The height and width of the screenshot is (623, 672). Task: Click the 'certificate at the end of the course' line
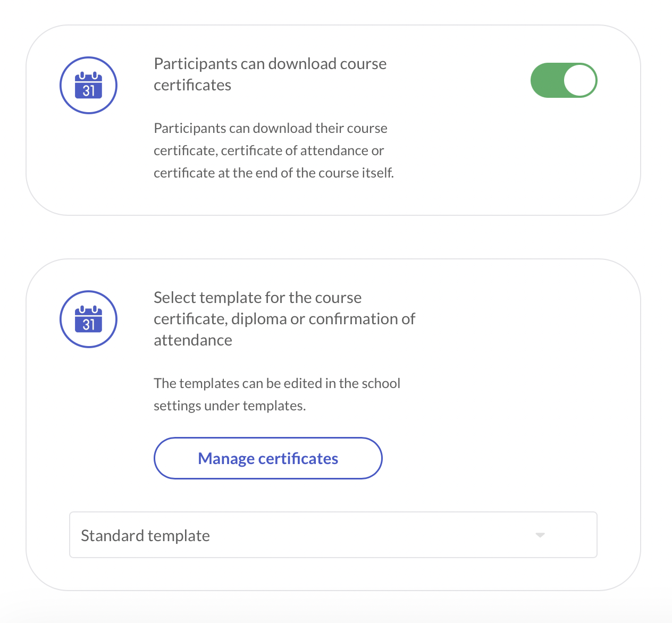(x=273, y=173)
